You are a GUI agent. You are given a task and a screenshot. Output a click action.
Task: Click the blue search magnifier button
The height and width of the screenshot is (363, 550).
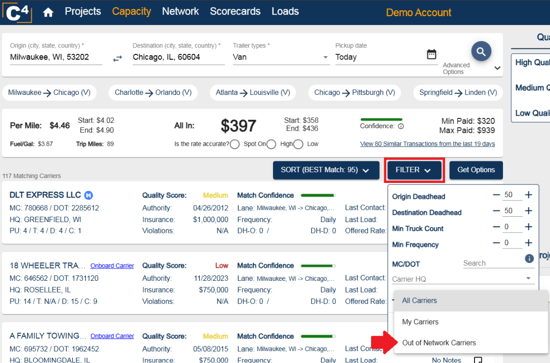click(x=481, y=52)
